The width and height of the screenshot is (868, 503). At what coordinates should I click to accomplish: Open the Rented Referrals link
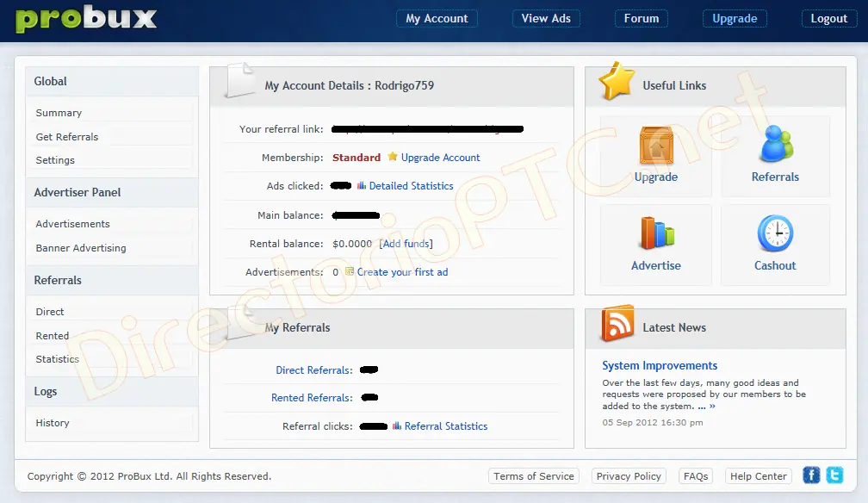[x=311, y=398]
